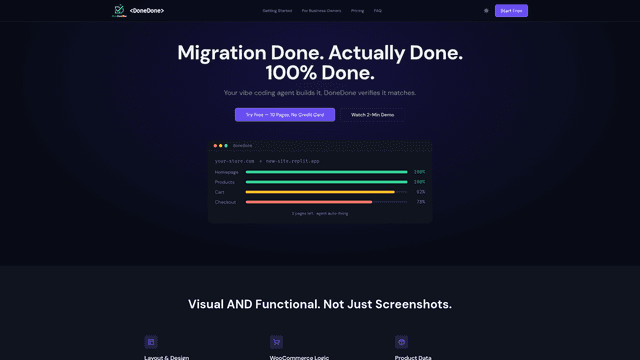Click the 'donedone' terminal title
The height and width of the screenshot is (360, 640).
[x=242, y=146]
